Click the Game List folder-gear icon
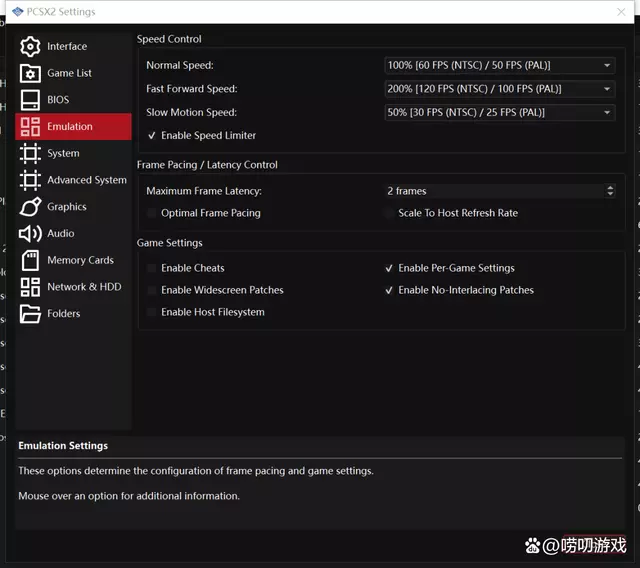This screenshot has height=568, width=640. pyautogui.click(x=30, y=73)
